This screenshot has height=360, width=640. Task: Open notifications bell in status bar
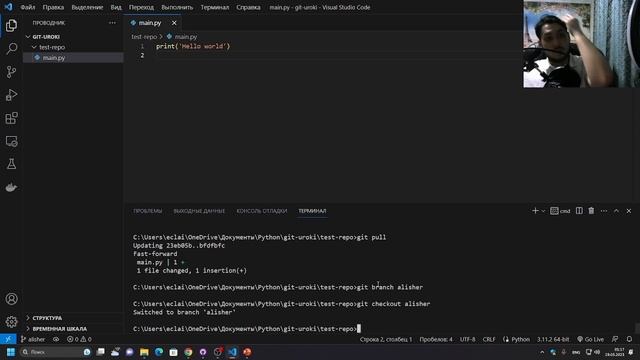629,339
